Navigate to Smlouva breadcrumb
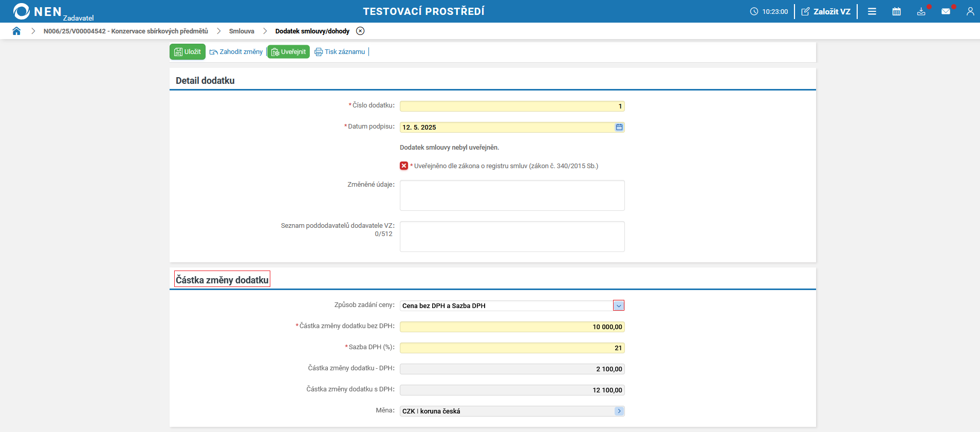This screenshot has width=980, height=432. [x=242, y=31]
